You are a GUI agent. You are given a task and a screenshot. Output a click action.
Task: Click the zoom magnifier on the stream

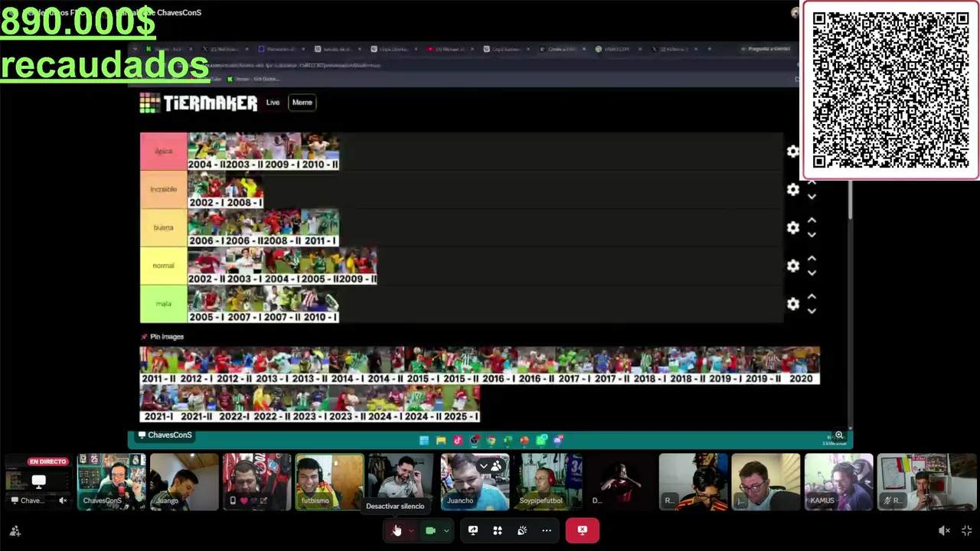tap(839, 435)
